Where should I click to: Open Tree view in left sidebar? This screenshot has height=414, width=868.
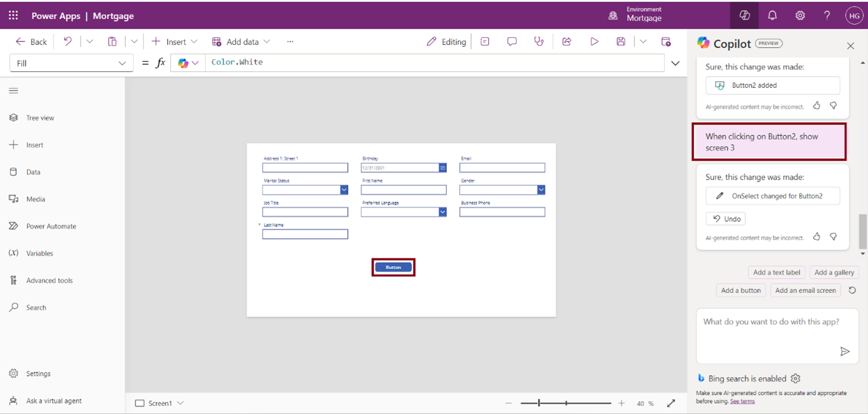(40, 118)
